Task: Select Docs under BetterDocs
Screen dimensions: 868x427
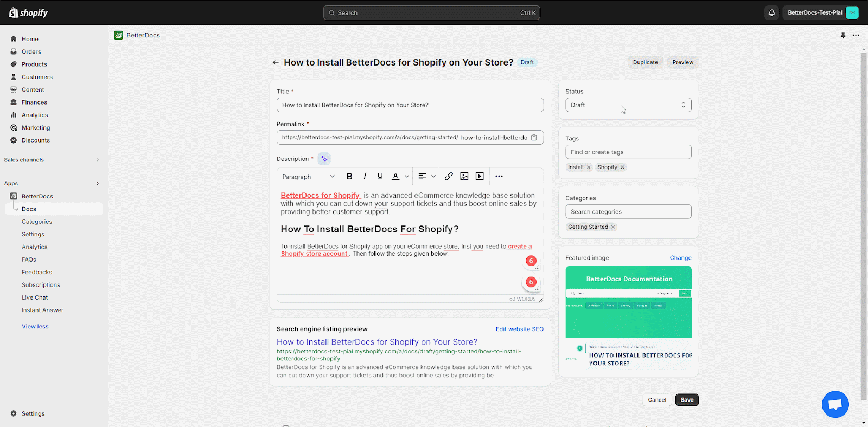Action: click(54, 209)
